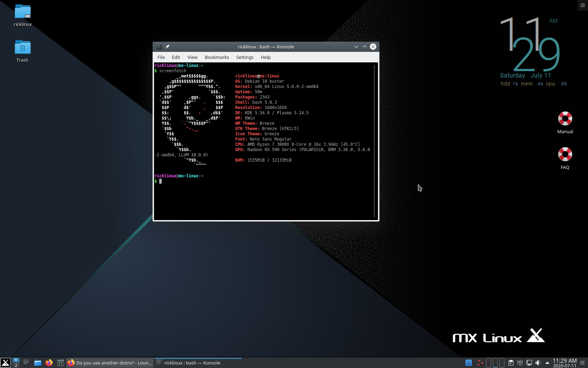Click the red triangular tray icon
The height and width of the screenshot is (368, 588).
[x=480, y=363]
